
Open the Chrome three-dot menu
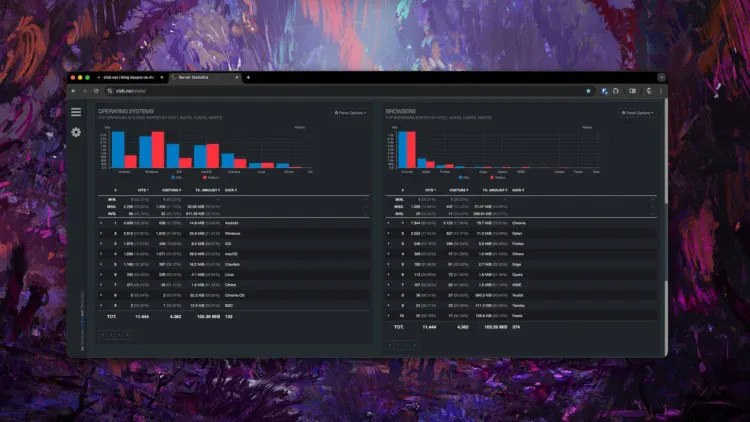(x=661, y=90)
